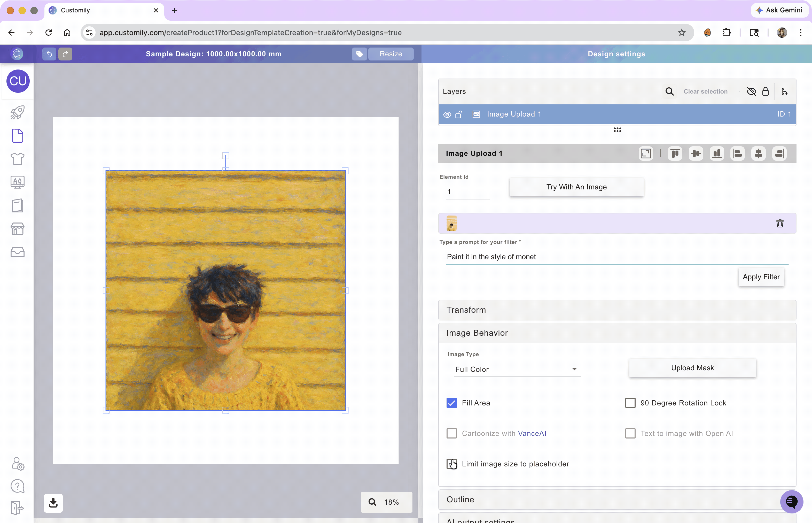
Task: Collapse the Image Behavior section
Action: point(617,333)
